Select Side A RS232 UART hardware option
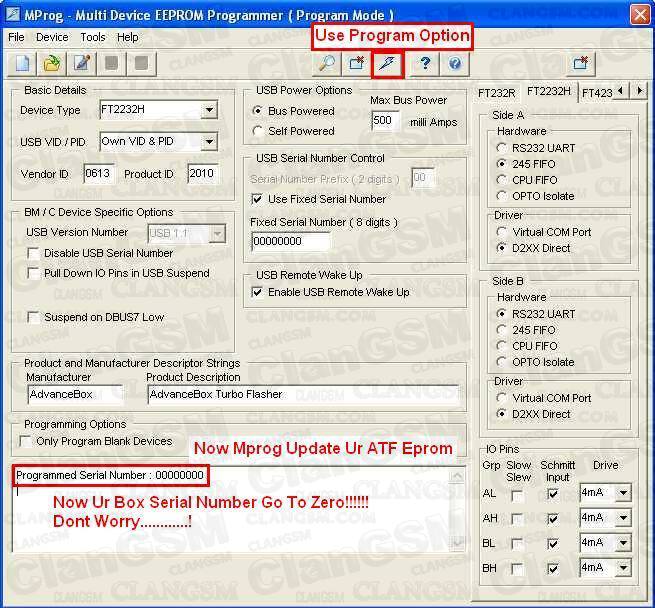This screenshot has height=608, width=655. click(x=501, y=148)
